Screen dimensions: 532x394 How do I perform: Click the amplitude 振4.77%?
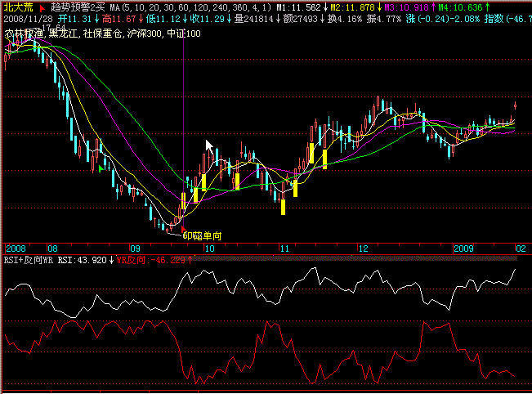point(384,19)
